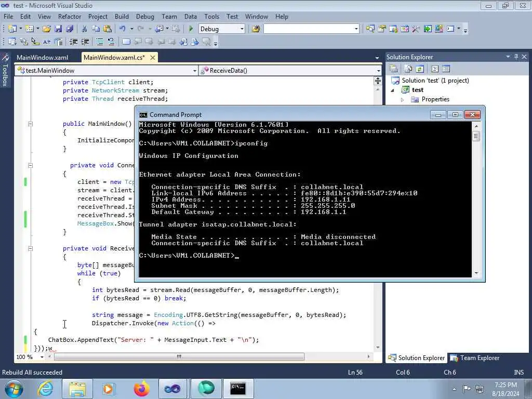Open the active documents list arrow
This screenshot has height=399, width=532.
377,58
